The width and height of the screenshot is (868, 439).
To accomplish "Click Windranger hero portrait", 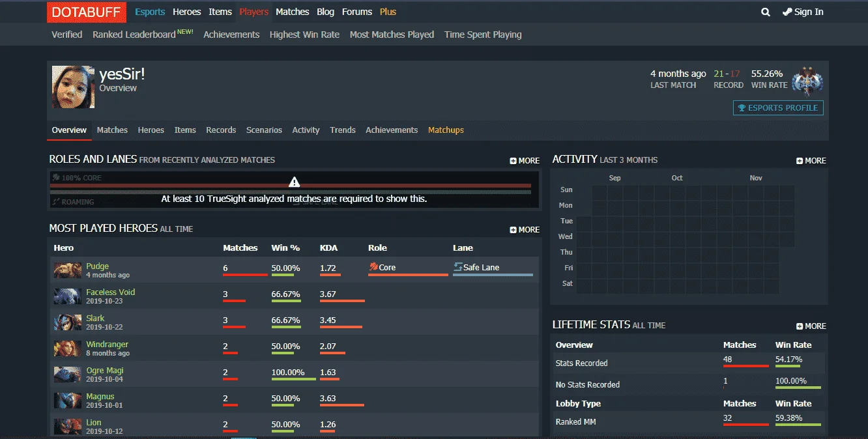I will point(68,348).
